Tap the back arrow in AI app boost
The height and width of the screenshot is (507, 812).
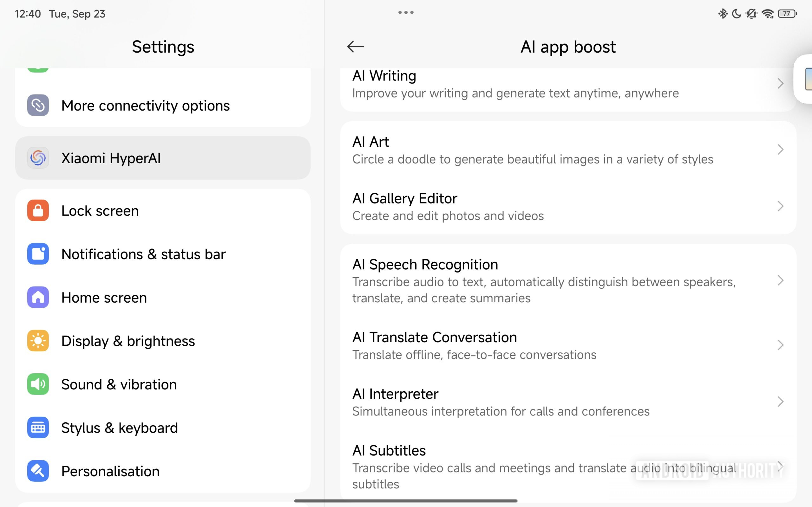[x=355, y=46]
